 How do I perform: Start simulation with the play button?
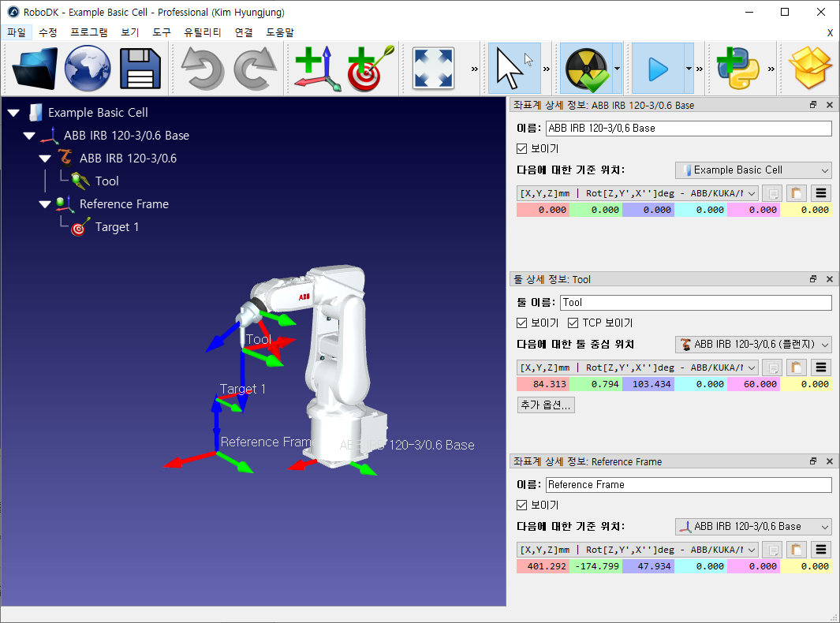pyautogui.click(x=658, y=69)
